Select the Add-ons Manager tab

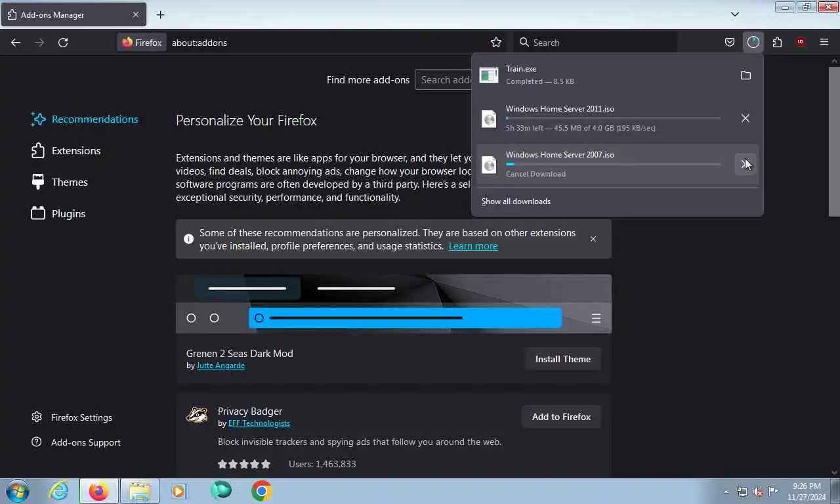(x=73, y=14)
